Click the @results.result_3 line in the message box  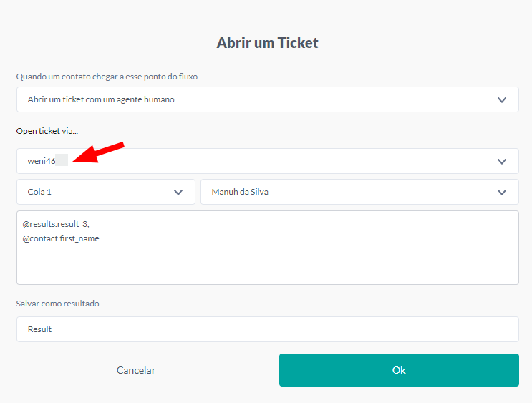[56, 224]
